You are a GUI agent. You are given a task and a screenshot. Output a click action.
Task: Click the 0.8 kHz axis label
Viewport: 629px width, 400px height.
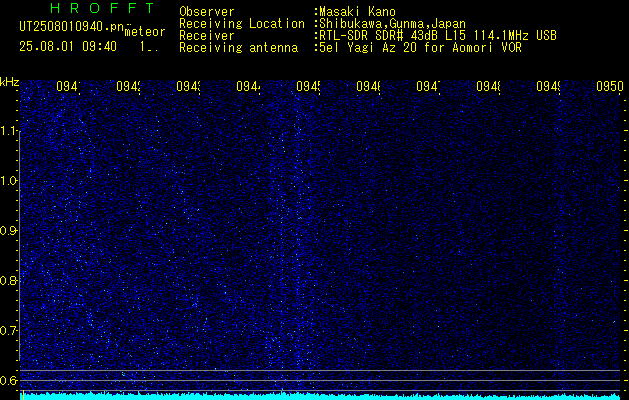(x=9, y=280)
